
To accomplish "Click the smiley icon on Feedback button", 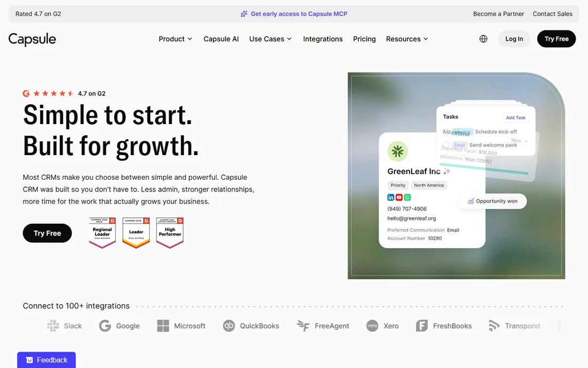I will point(29,360).
